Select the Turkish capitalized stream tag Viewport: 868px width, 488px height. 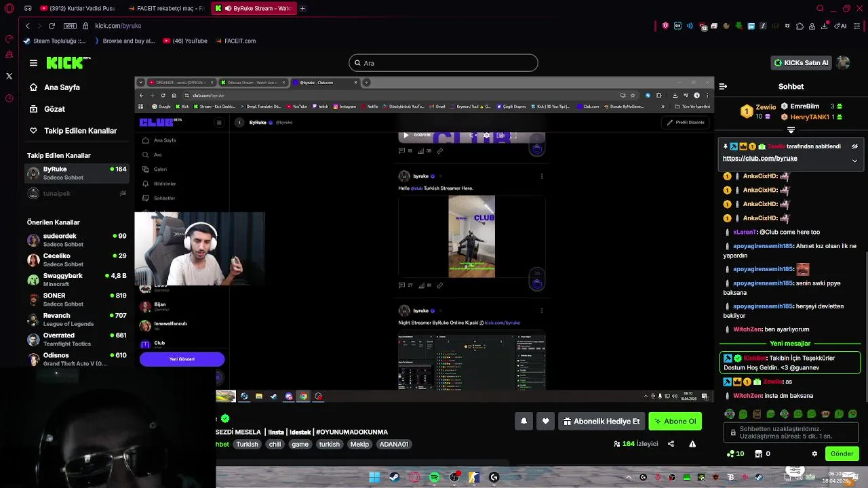coord(247,445)
